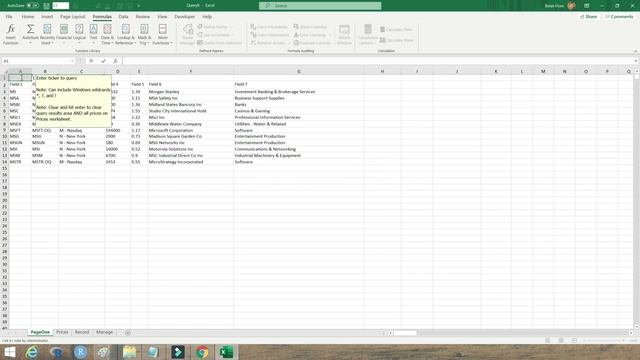This screenshot has height=360, width=640.
Task: Open Calculation Options menu
Action: tap(368, 34)
